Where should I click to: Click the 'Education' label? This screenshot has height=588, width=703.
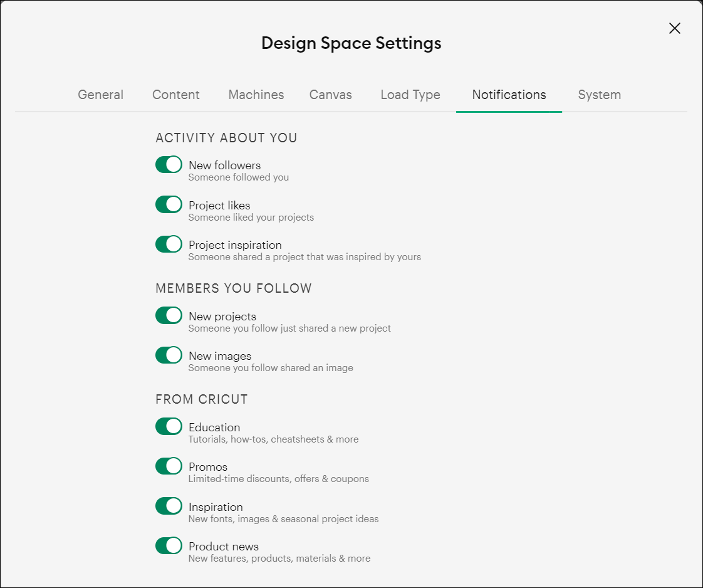click(214, 427)
